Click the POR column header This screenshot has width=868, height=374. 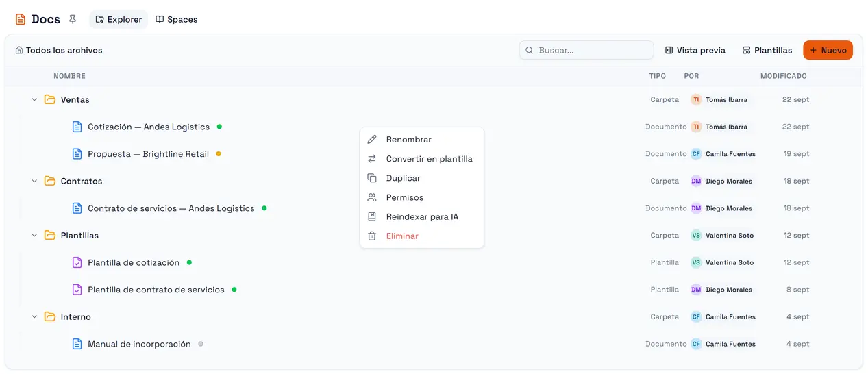[x=691, y=76]
